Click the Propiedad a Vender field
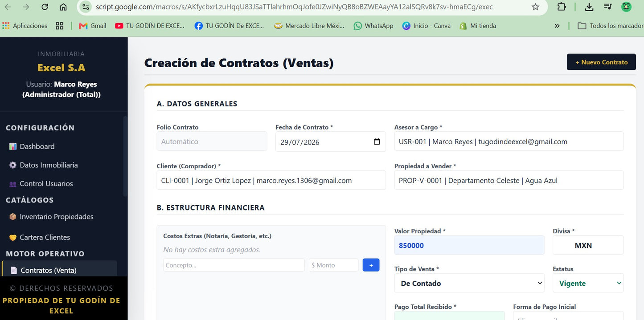Image resolution: width=644 pixels, height=320 pixels. 509,180
